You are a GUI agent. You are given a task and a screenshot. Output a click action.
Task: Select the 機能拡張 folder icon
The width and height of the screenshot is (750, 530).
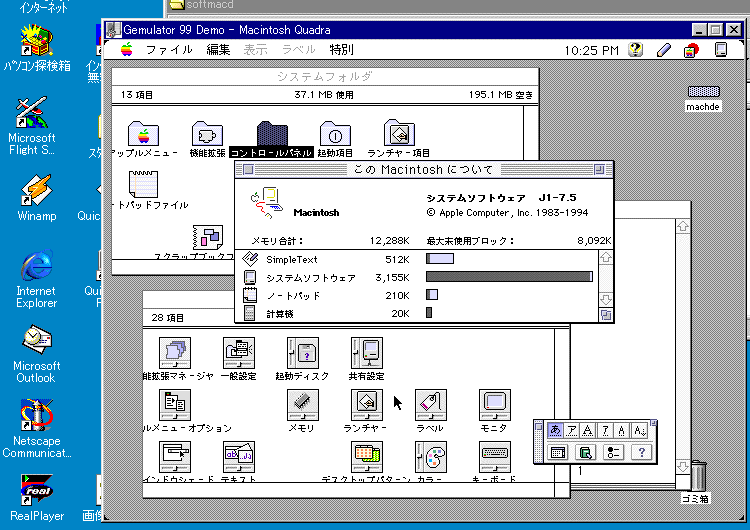207,133
